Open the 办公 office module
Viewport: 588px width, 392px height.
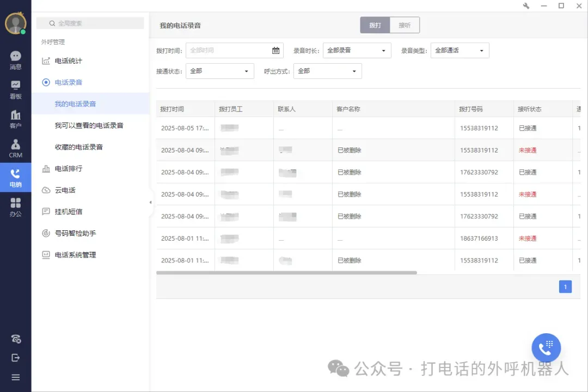(15, 207)
